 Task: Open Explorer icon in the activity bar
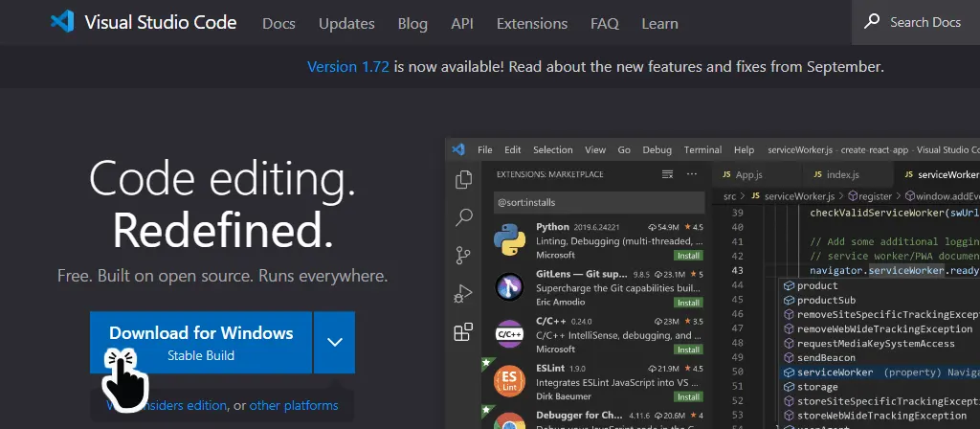[x=464, y=179]
